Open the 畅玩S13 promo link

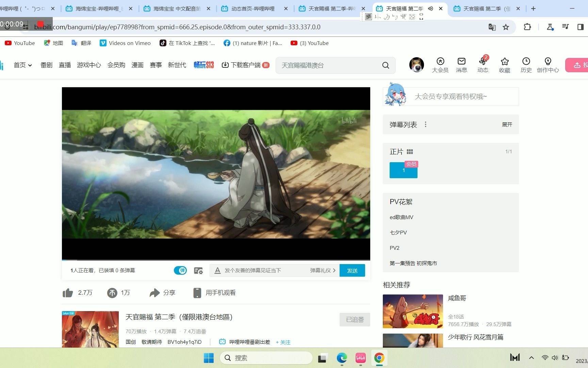pyautogui.click(x=203, y=65)
